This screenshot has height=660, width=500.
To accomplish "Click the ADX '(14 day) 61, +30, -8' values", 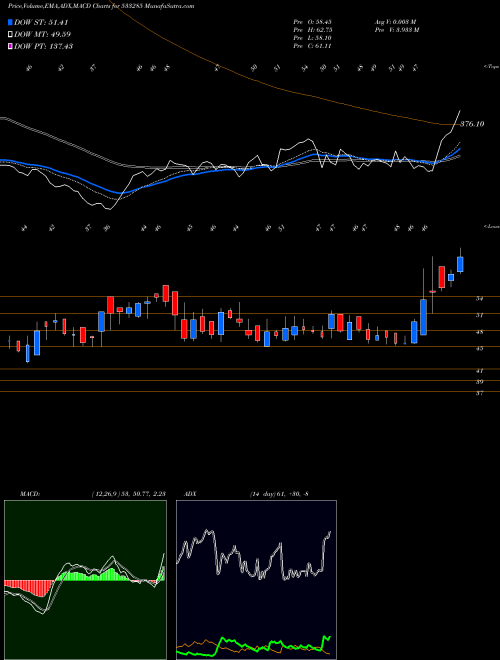I will click(x=279, y=494).
